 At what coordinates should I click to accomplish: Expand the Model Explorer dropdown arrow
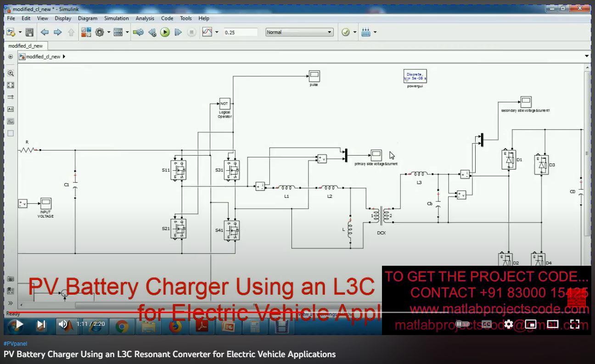(127, 32)
